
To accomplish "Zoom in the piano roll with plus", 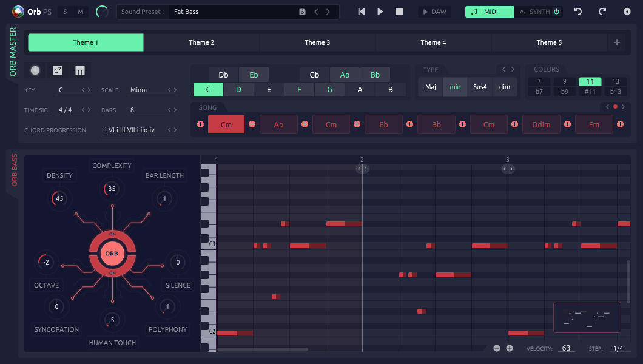I will (510, 348).
